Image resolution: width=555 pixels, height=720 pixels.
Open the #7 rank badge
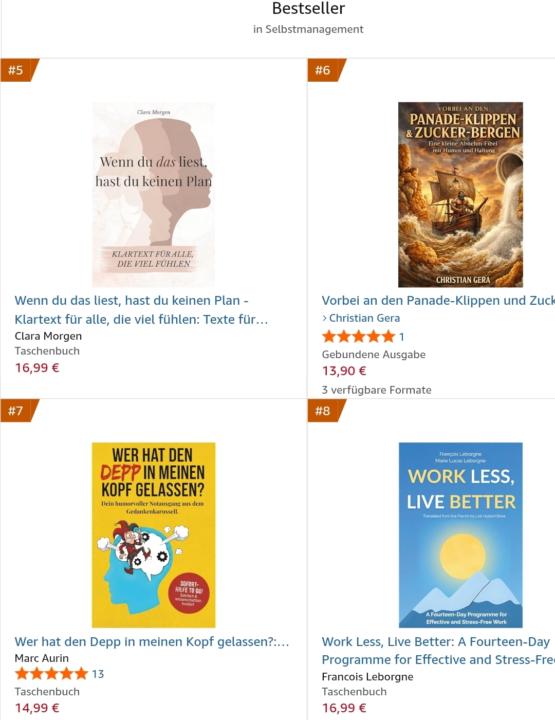tap(18, 411)
